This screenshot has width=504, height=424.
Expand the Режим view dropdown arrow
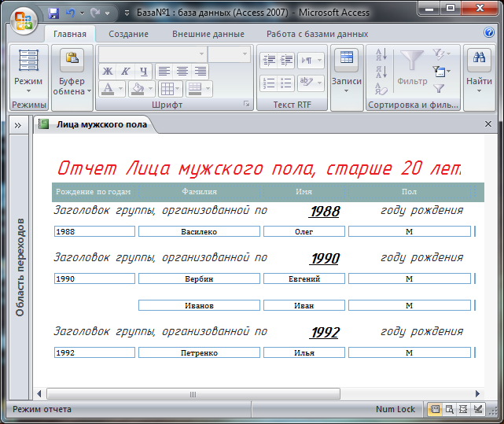click(28, 91)
